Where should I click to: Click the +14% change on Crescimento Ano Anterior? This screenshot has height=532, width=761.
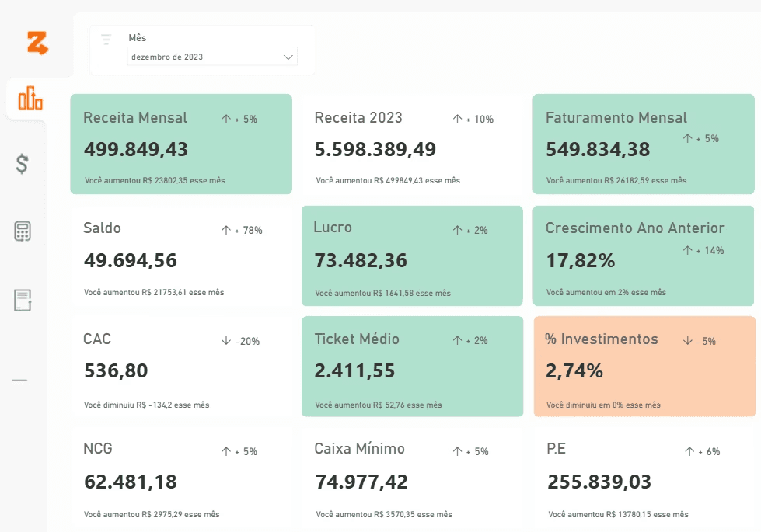click(710, 251)
